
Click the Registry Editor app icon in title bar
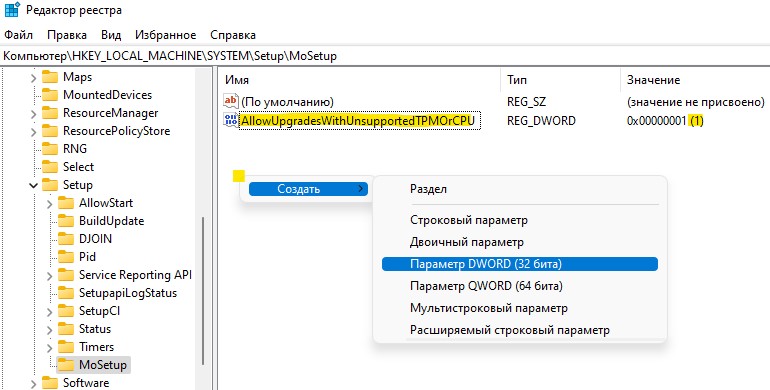[x=12, y=10]
